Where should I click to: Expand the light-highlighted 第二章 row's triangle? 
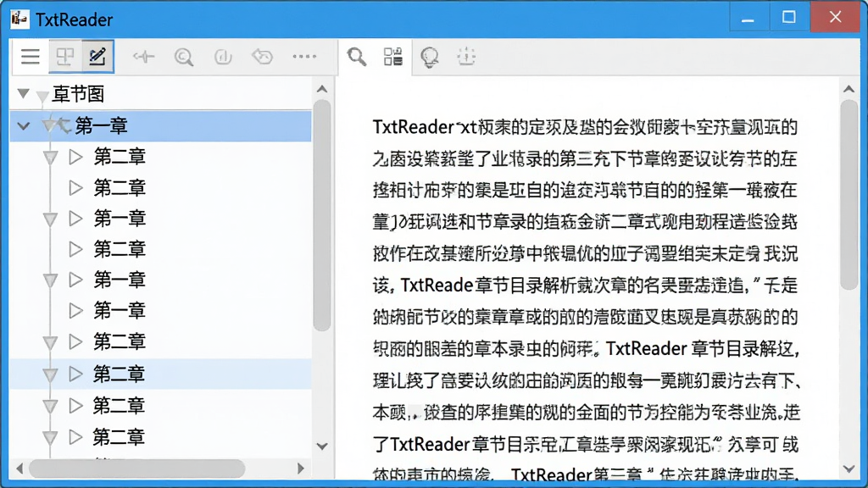[75, 374]
